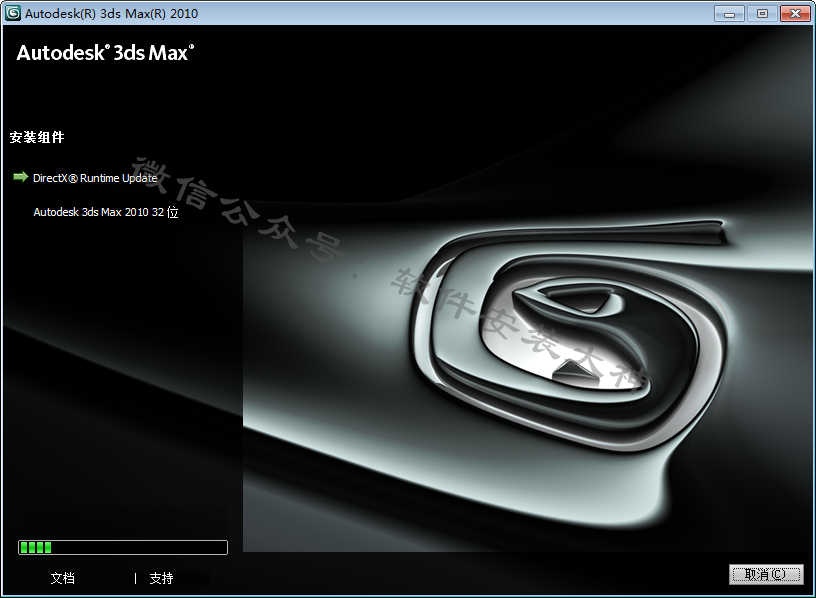Select DirectX Runtime Update component text
Screen dimensions: 816x598
pos(95,178)
